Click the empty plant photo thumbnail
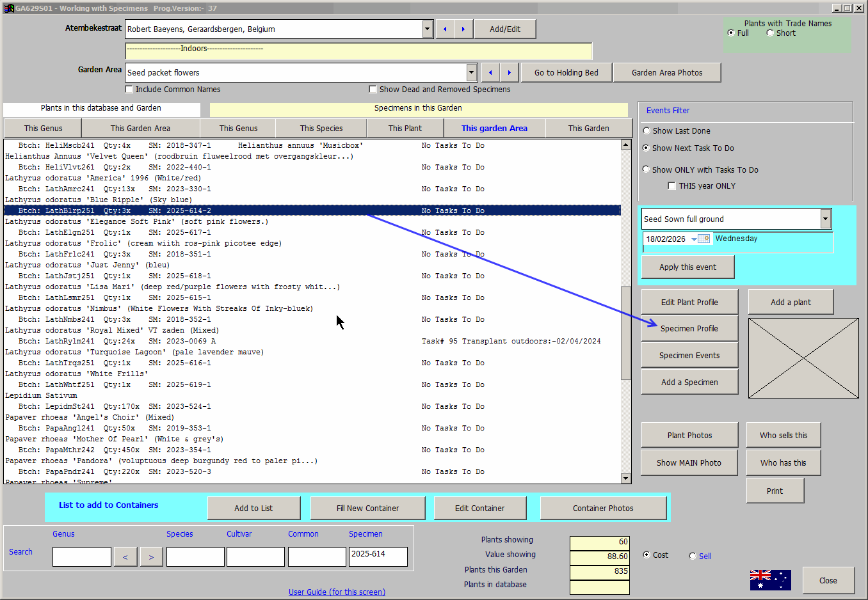Screen dimensions: 868x600 point(803,358)
